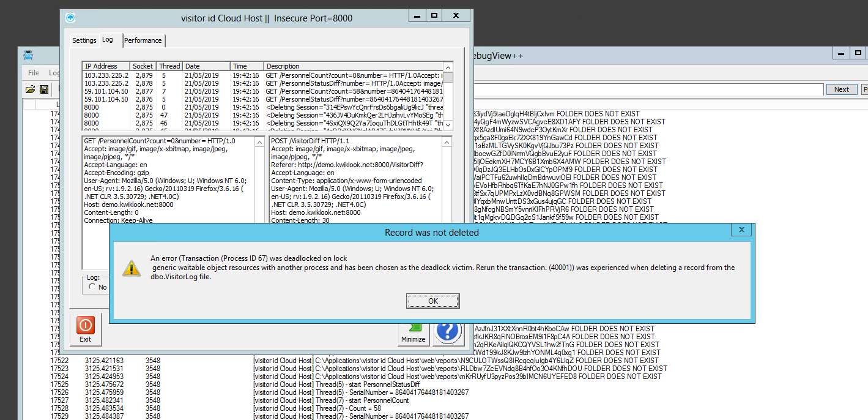The image size is (868, 420).
Task: Click the visitor id Cloud Host title icon
Action: [x=70, y=18]
